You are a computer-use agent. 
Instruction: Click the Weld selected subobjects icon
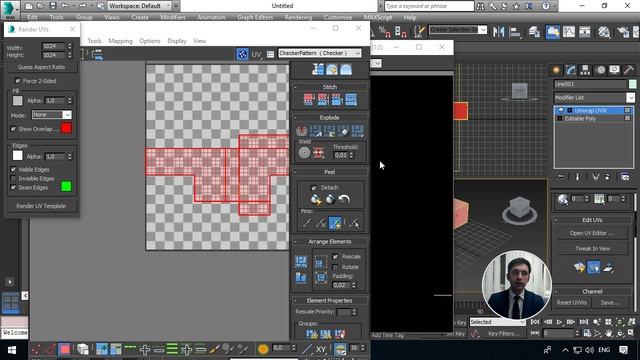[x=318, y=153]
